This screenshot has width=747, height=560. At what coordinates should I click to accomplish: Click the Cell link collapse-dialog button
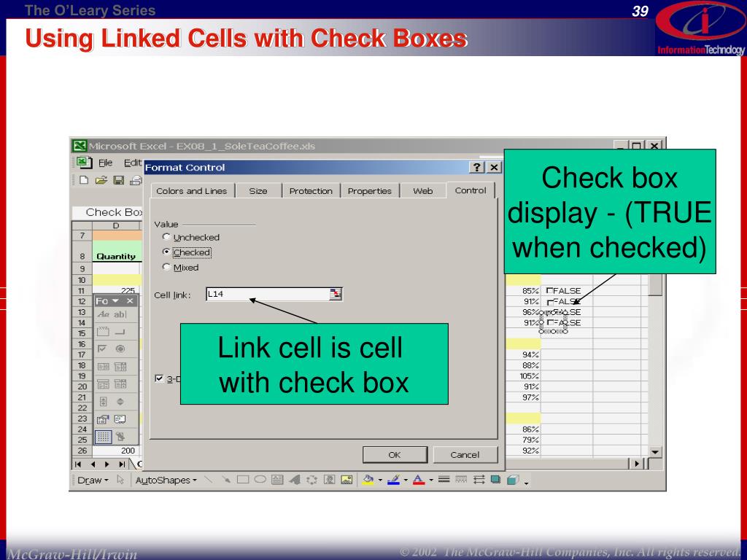tap(336, 295)
